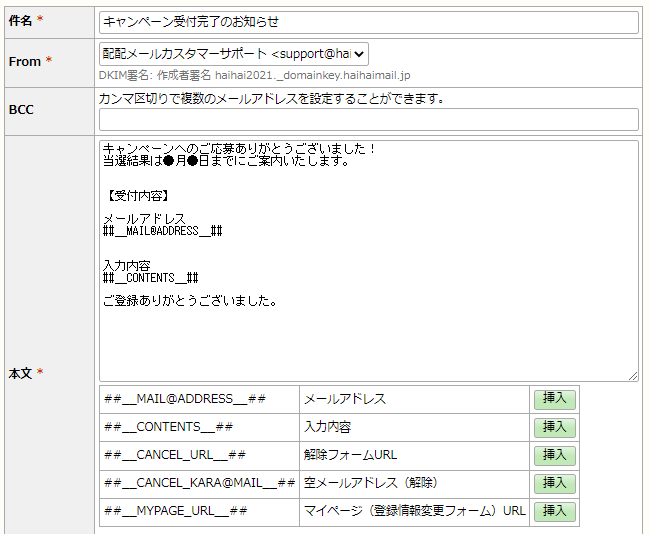The height and width of the screenshot is (534, 650).
Task: Click the ##__MAIL@ADDRESS__## table cell
Action: click(199, 399)
